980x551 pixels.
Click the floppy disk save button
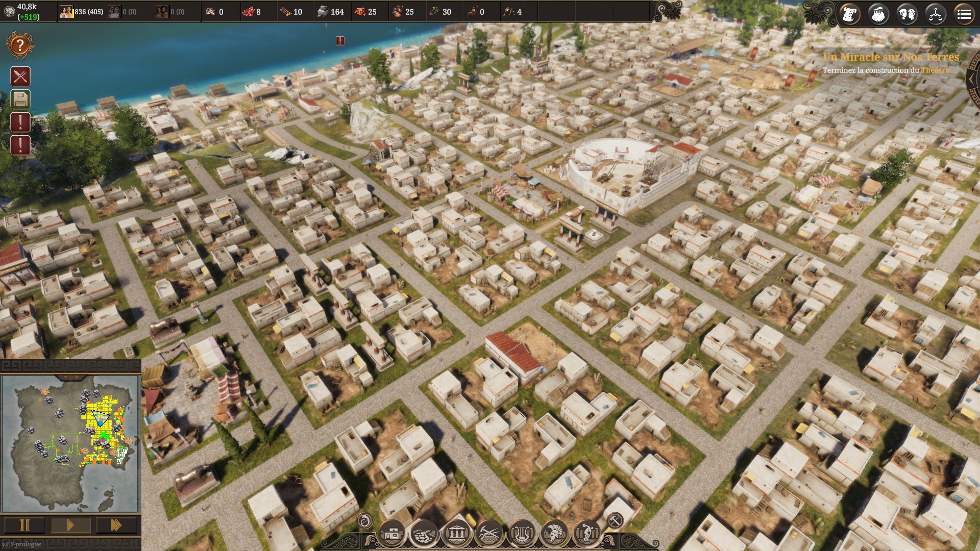pyautogui.click(x=20, y=99)
